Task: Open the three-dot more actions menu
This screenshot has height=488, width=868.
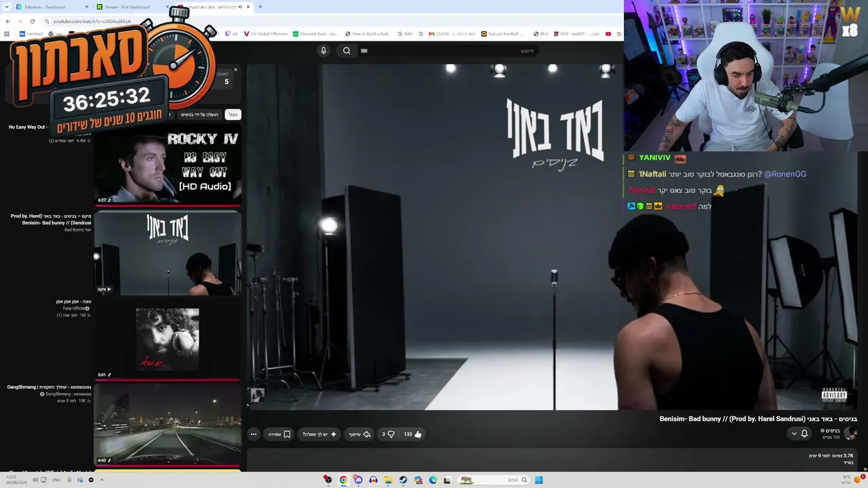Action: pos(254,434)
